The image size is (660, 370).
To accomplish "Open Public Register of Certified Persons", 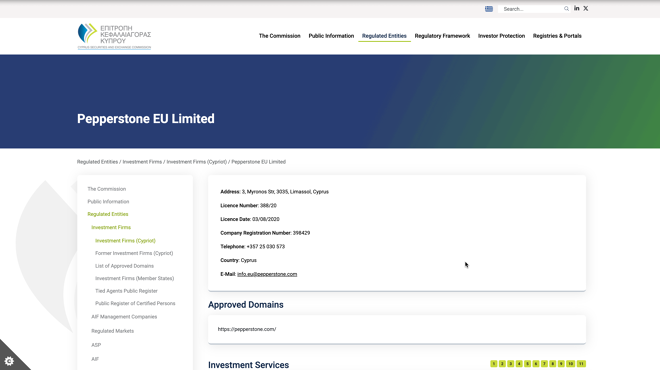I will (x=135, y=303).
